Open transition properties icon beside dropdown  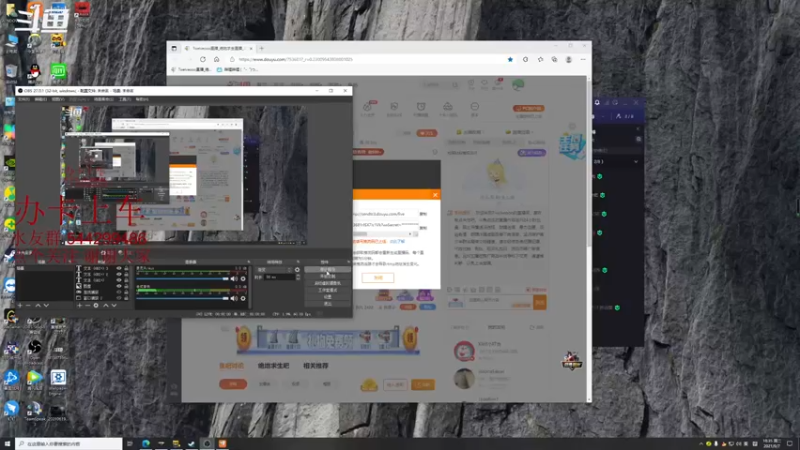pyautogui.click(x=297, y=269)
